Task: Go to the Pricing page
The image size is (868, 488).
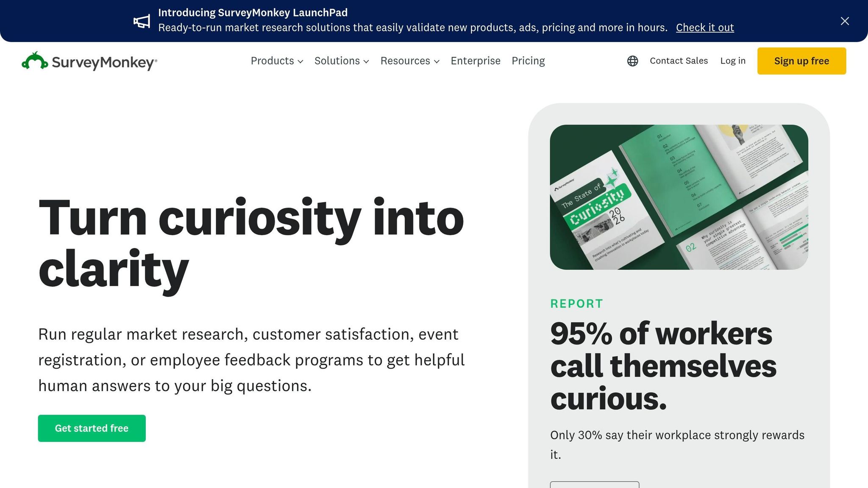Action: tap(528, 61)
